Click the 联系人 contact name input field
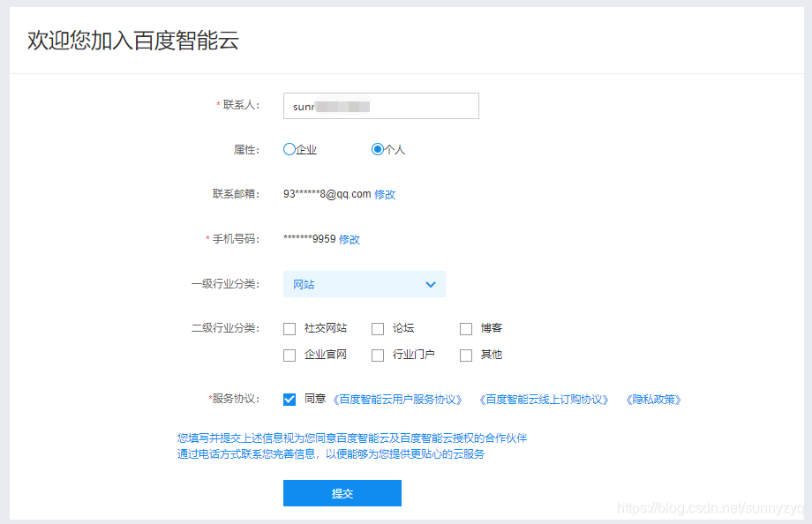 point(380,106)
